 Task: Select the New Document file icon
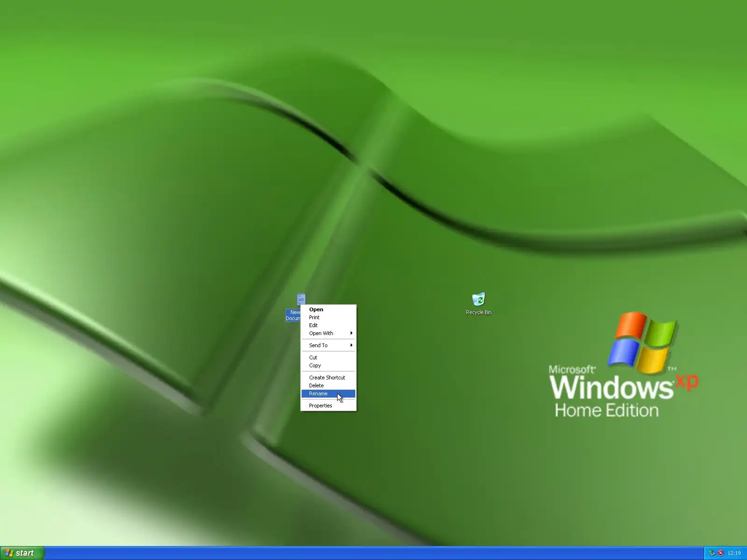[301, 299]
